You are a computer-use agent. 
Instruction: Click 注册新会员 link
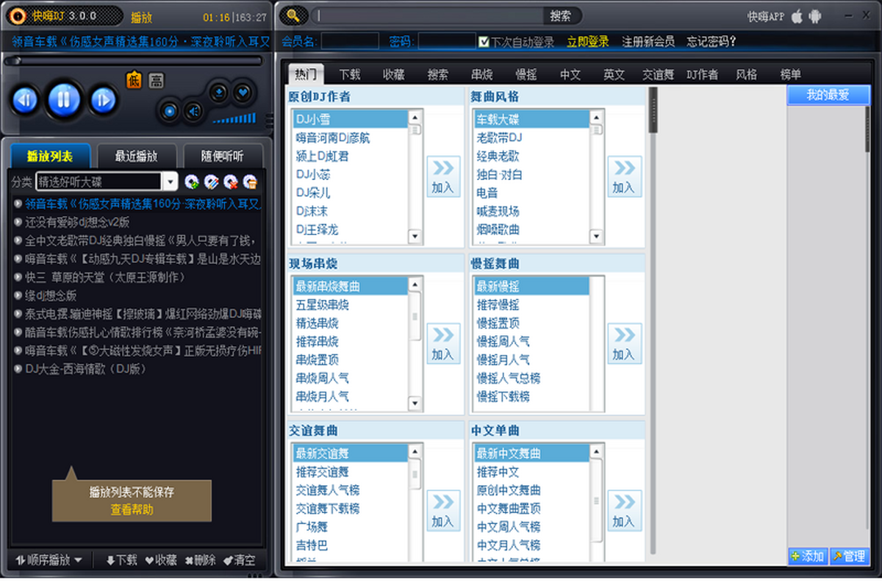point(648,42)
